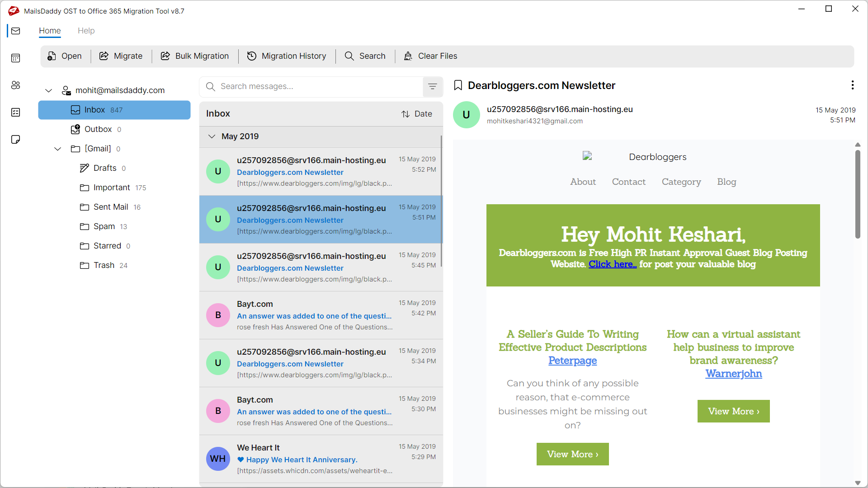Open the message filter options icon
This screenshot has height=488, width=868.
[433, 86]
